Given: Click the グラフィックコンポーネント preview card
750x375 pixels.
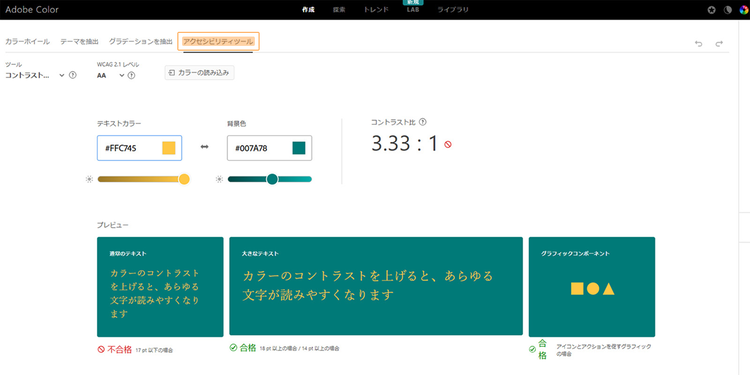Looking at the screenshot, I should [x=592, y=287].
